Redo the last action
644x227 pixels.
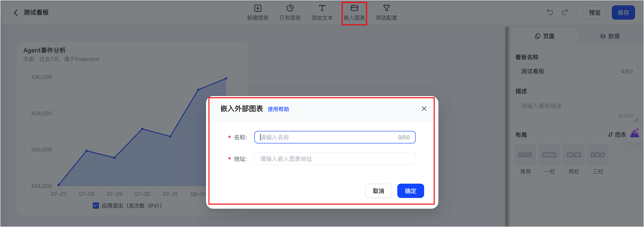click(565, 12)
